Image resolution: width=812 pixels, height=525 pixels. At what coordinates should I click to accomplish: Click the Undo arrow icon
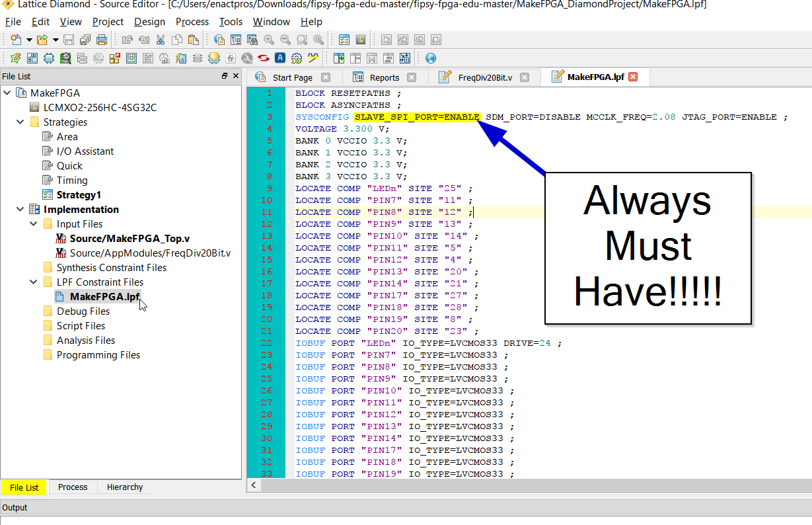click(127, 40)
